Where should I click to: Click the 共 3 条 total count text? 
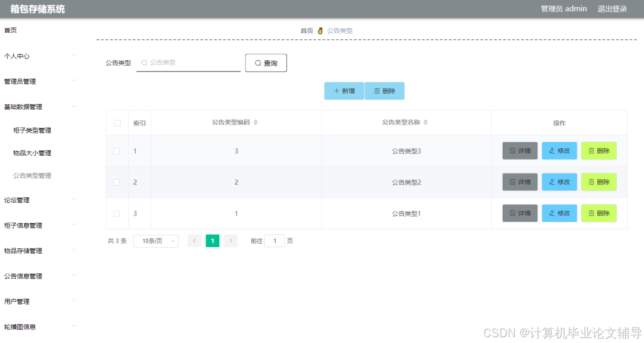[117, 241]
